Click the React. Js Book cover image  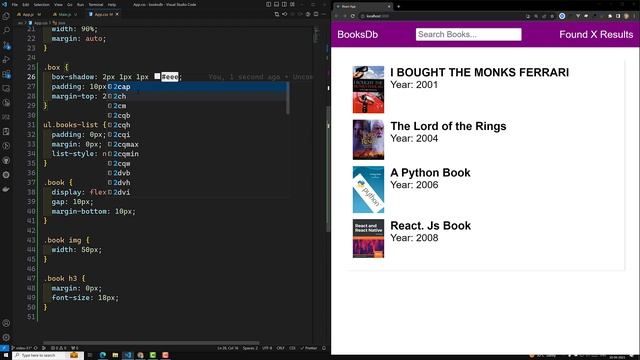tap(368, 239)
